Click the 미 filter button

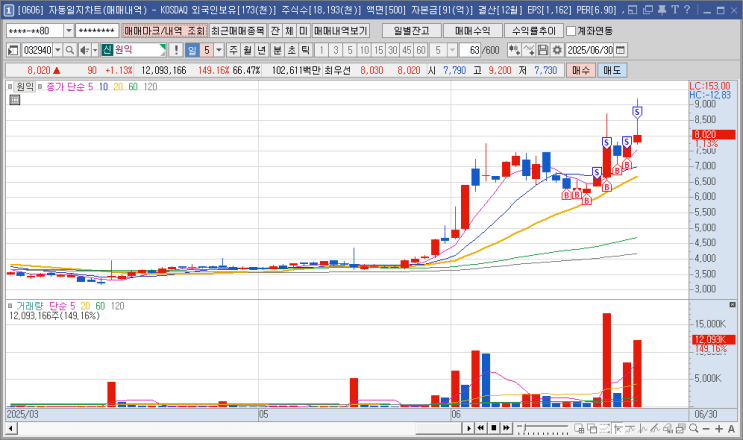(x=304, y=31)
